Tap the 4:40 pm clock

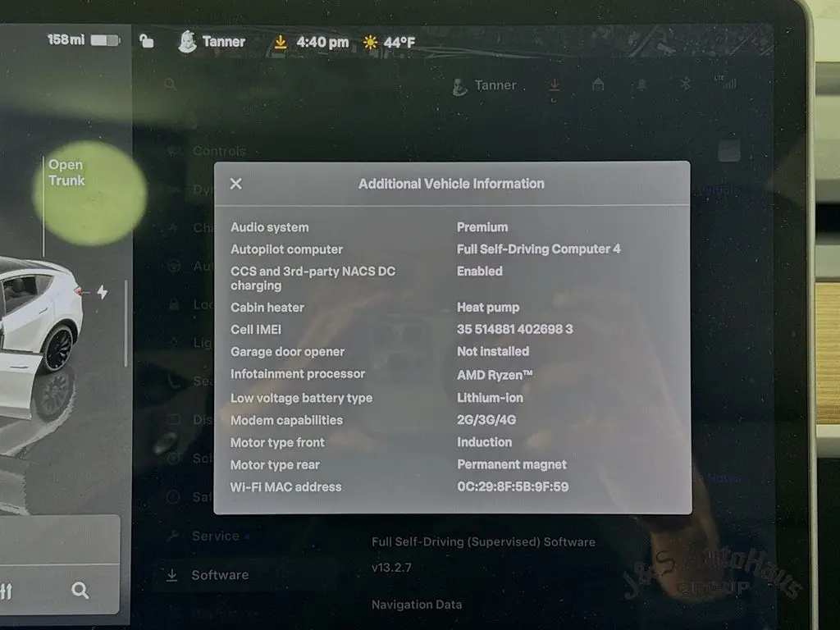(x=322, y=43)
